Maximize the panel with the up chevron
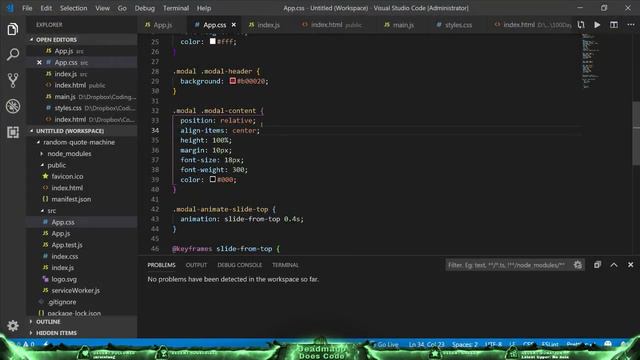This screenshot has height=360, width=640. [x=614, y=265]
